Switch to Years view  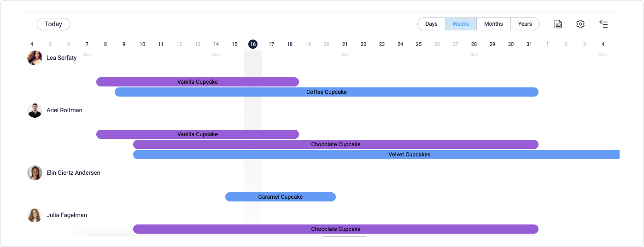pos(525,24)
